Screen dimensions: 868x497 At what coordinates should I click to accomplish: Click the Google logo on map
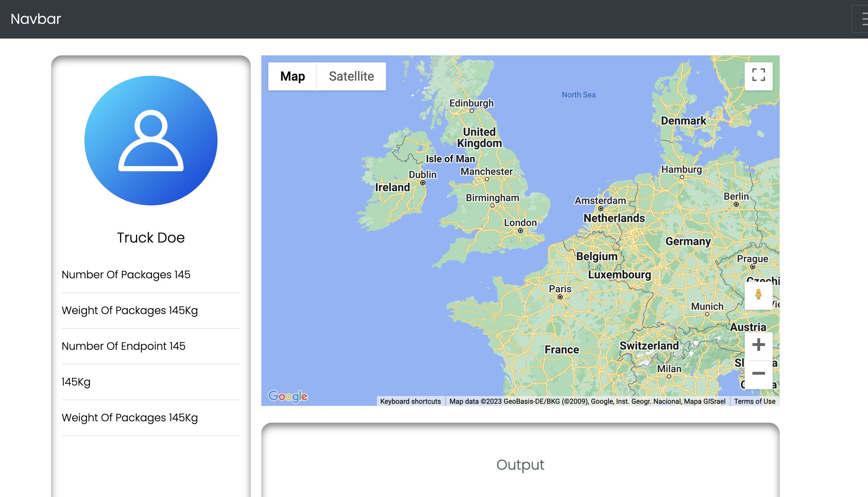tap(288, 396)
